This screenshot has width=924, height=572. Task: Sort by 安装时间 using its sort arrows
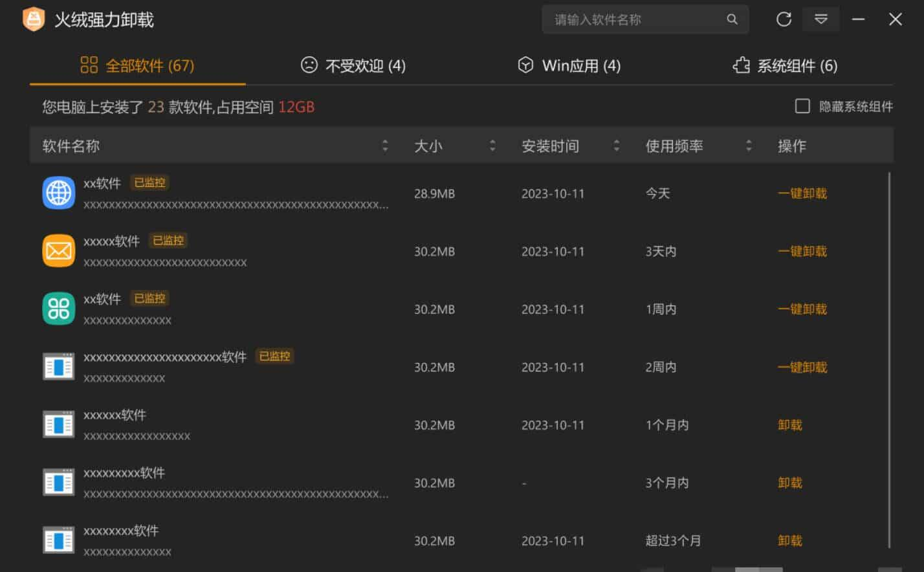click(x=616, y=146)
